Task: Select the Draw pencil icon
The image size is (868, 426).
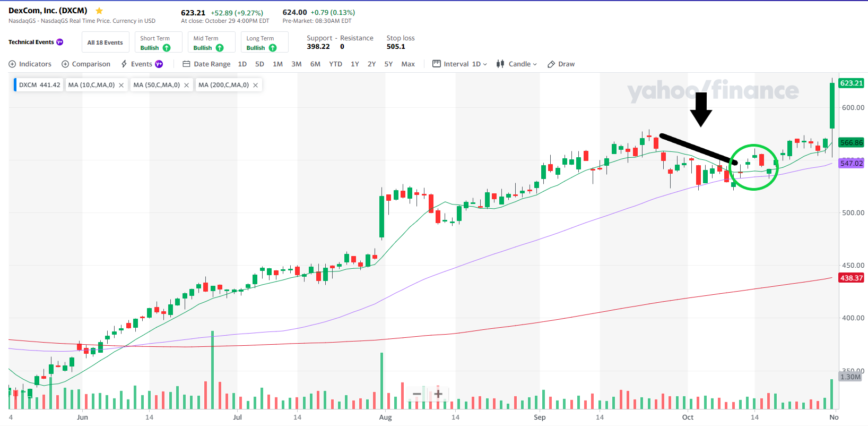Action: [551, 64]
